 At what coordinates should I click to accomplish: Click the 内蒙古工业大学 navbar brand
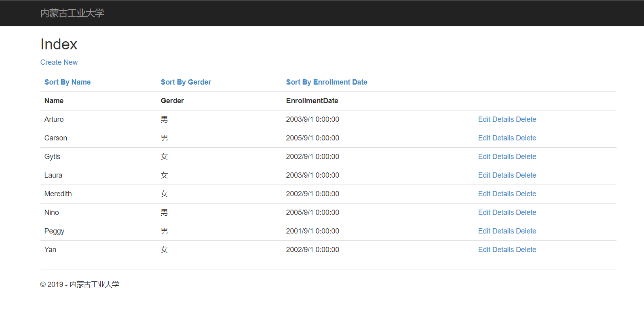[x=72, y=13]
